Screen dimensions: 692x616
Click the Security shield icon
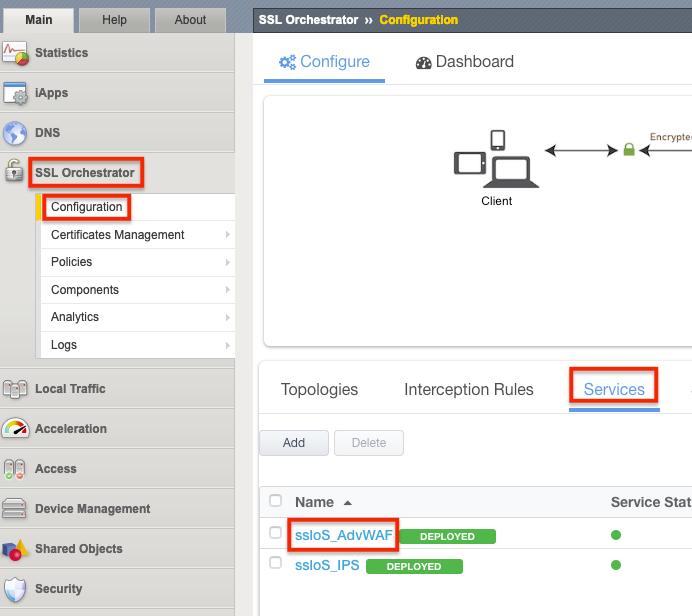[x=15, y=589]
